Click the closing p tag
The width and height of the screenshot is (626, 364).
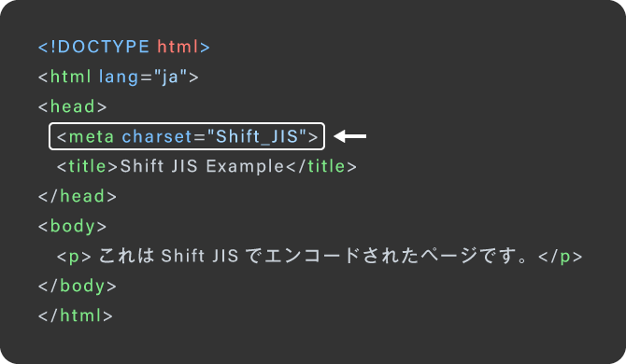560,257
